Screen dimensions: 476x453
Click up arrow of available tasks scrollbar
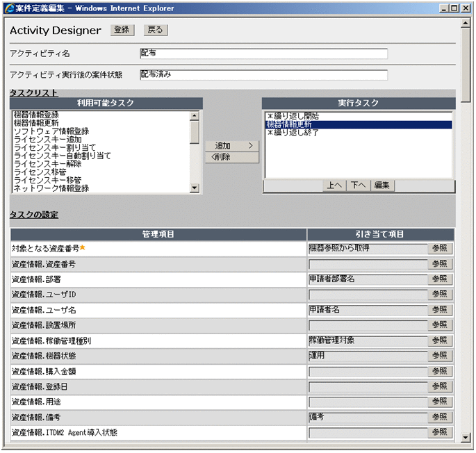tap(195, 115)
